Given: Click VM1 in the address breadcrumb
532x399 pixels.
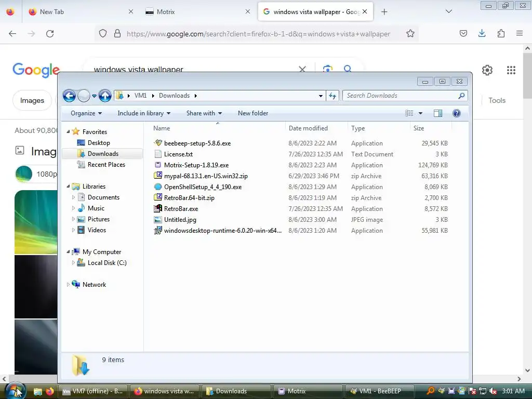Looking at the screenshot, I should tap(140, 96).
